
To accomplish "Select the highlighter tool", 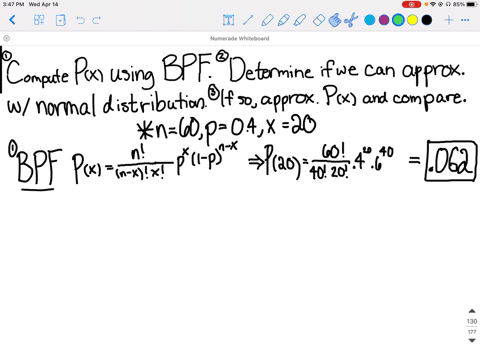I will coord(300,20).
